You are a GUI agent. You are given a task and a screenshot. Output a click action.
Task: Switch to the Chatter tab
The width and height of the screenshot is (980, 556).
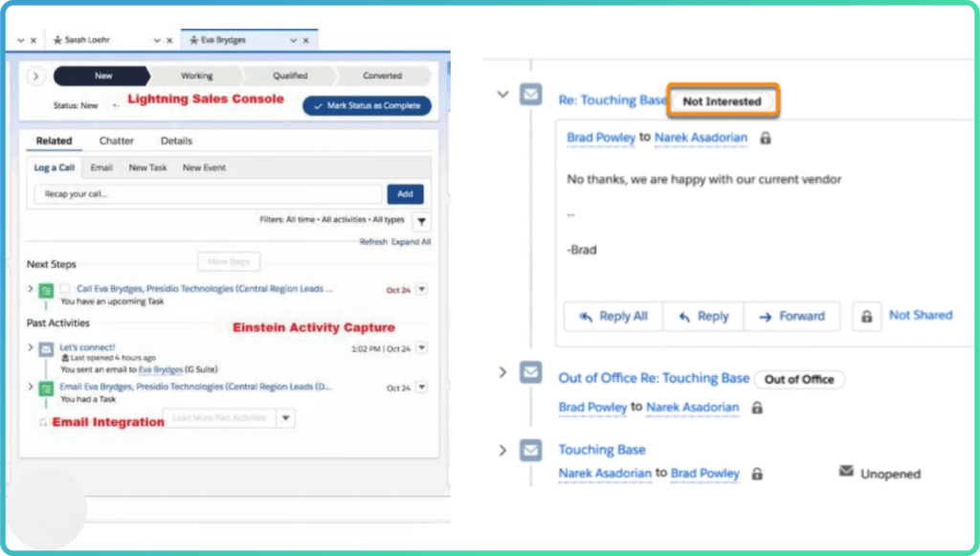(116, 142)
